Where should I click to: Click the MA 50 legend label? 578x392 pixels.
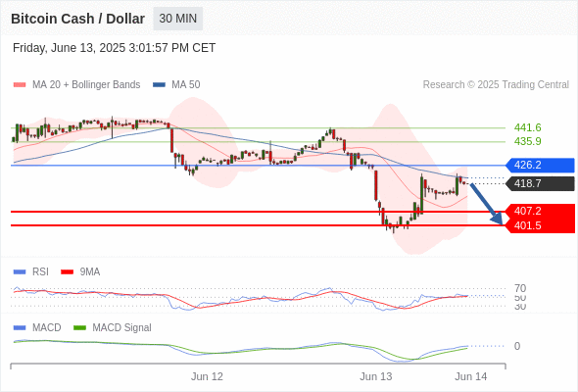click(186, 85)
